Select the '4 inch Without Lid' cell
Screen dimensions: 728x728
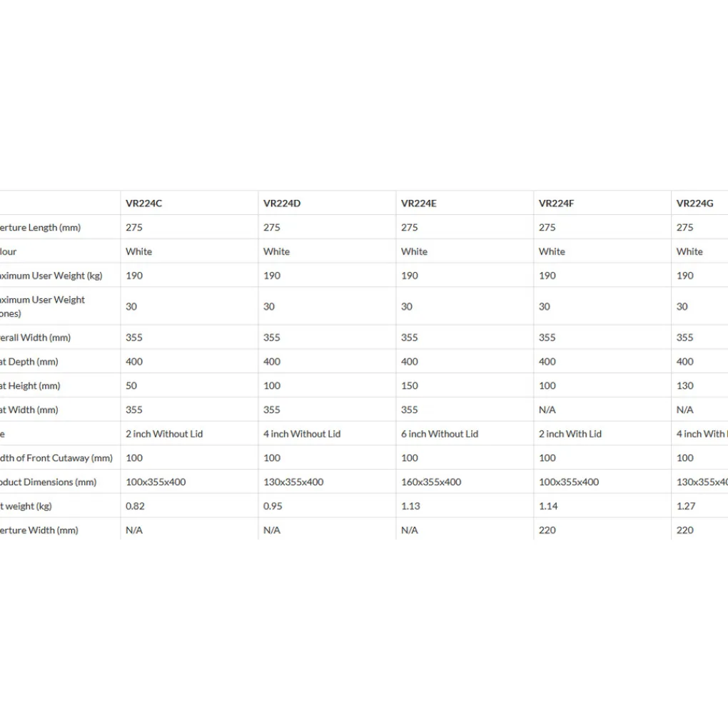point(302,434)
